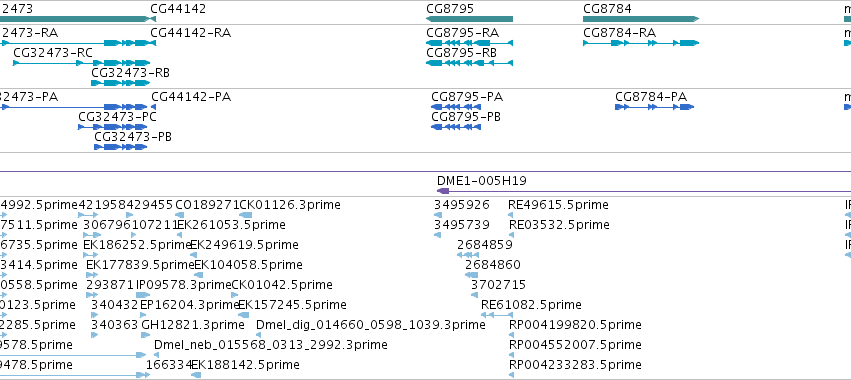Select the RE61082.5prime EST glyph
Image resolution: width=851 pixels, height=380 pixels.
pyautogui.click(x=497, y=314)
